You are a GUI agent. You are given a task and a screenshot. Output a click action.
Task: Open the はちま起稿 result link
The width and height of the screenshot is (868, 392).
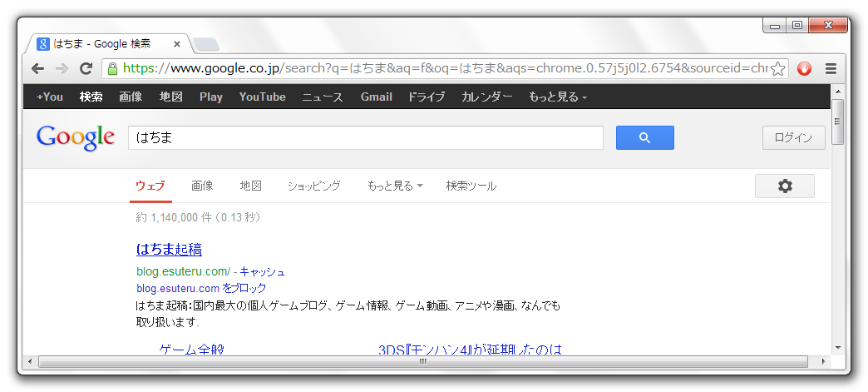[169, 250]
